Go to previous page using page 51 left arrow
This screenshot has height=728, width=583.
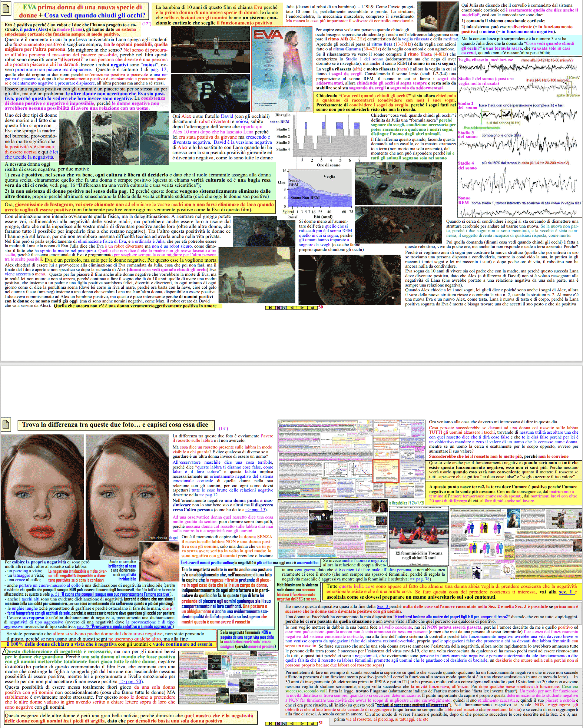(292, 723)
